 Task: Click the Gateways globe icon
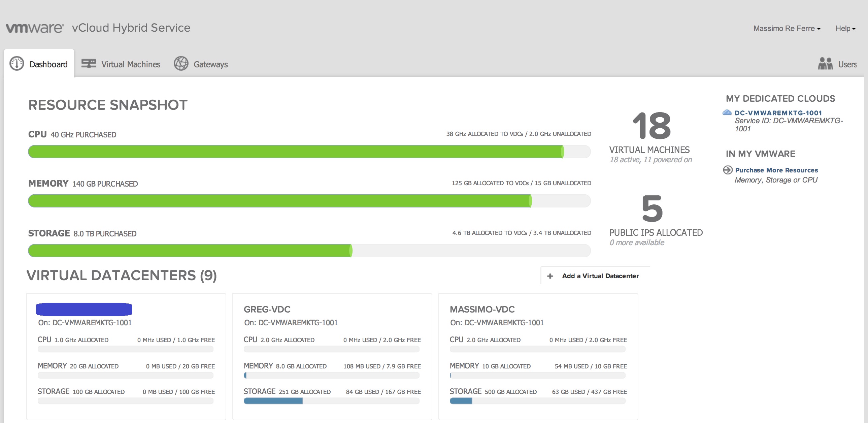pyautogui.click(x=181, y=63)
